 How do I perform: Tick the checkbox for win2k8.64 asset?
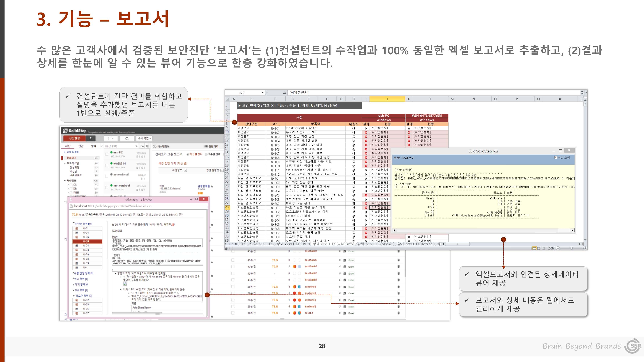point(107,165)
